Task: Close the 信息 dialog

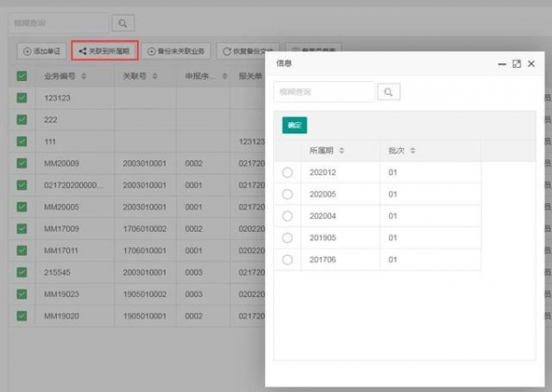Action: 531,64
